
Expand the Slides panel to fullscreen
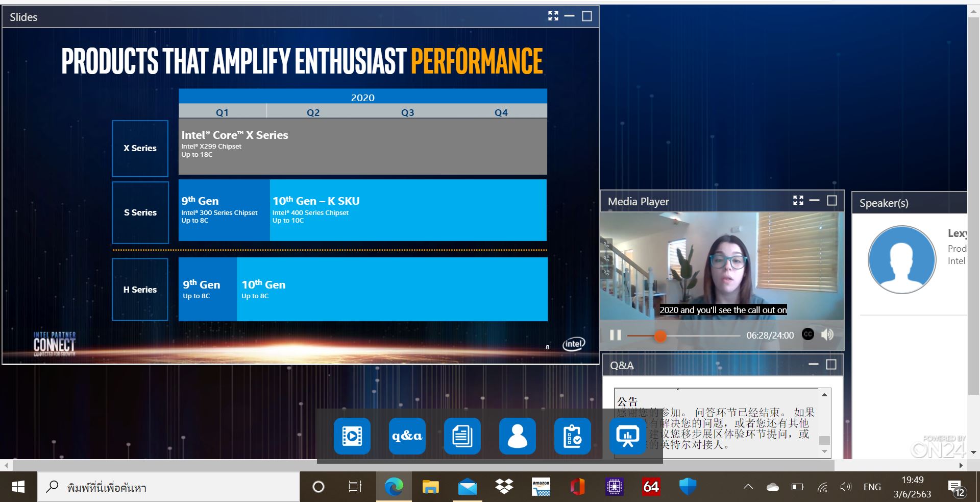pos(553,16)
